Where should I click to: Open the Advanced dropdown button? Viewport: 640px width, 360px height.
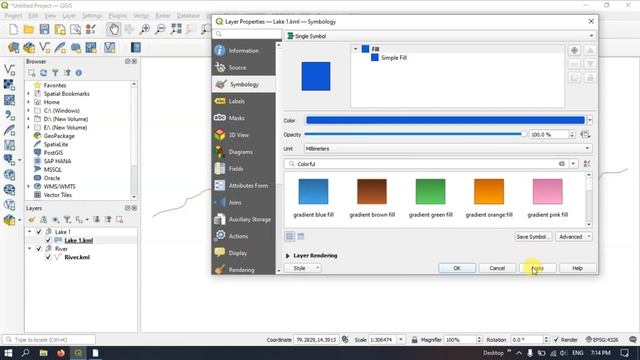[573, 237]
